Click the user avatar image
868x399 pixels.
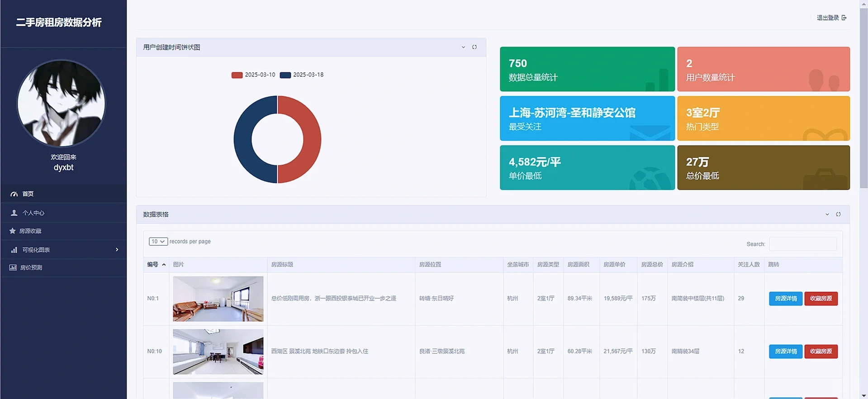click(x=61, y=103)
